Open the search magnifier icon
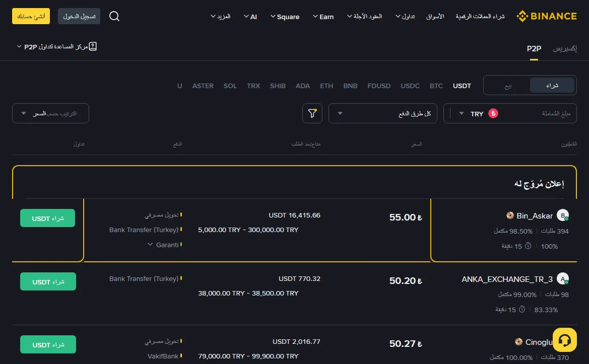This screenshot has width=589, height=364. click(x=114, y=16)
